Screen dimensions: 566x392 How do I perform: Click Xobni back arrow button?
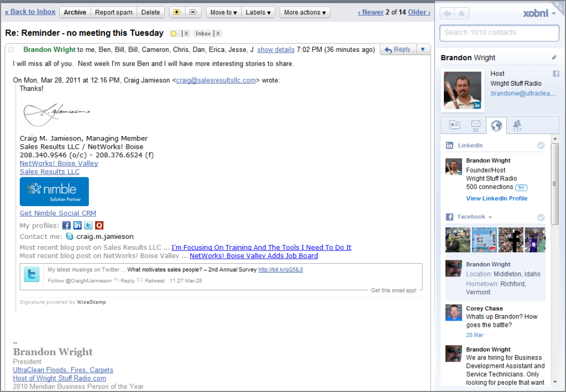[x=447, y=14]
